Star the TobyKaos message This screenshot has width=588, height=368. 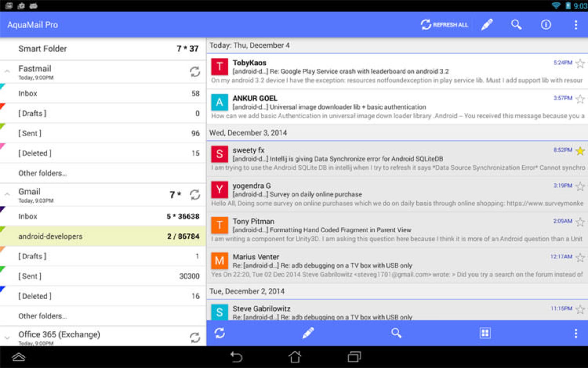580,63
